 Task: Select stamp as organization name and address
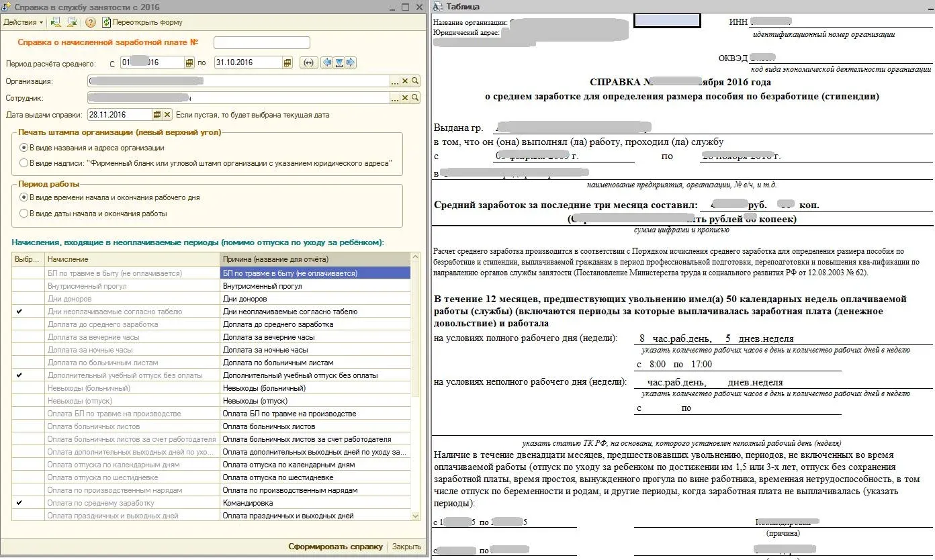[24, 148]
